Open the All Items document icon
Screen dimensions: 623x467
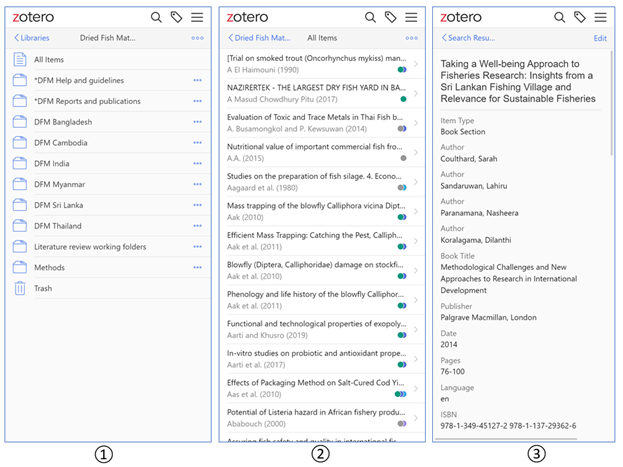pos(20,59)
